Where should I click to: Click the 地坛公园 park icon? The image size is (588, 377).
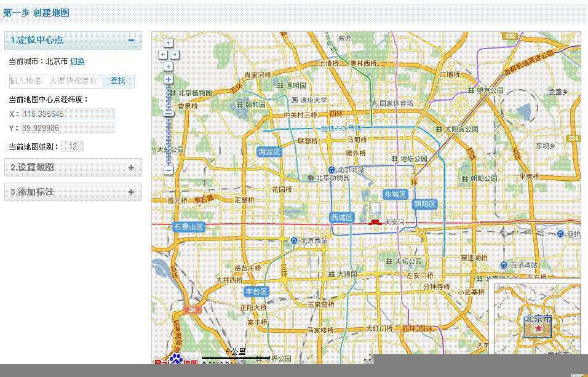click(x=395, y=159)
